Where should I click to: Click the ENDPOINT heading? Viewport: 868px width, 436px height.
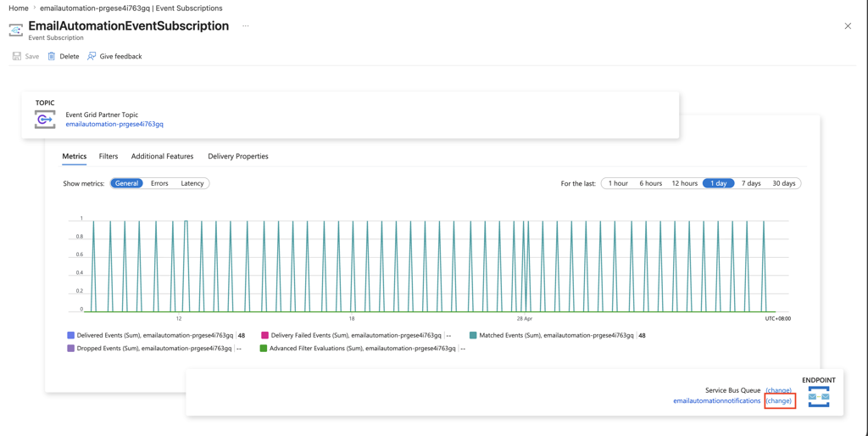[819, 380]
